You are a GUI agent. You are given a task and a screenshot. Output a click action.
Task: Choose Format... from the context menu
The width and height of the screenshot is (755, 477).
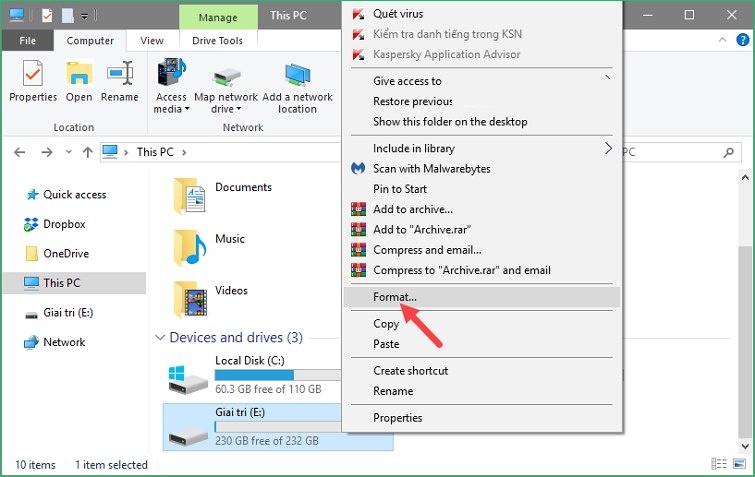395,297
